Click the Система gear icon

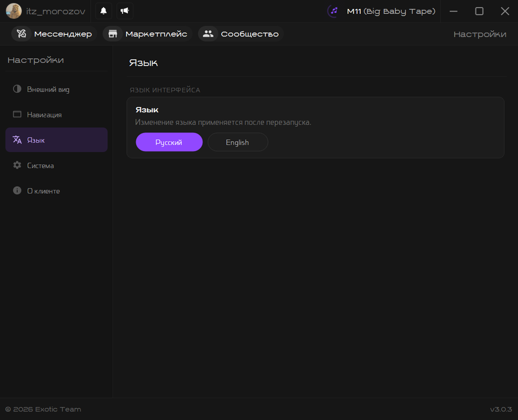tap(17, 165)
